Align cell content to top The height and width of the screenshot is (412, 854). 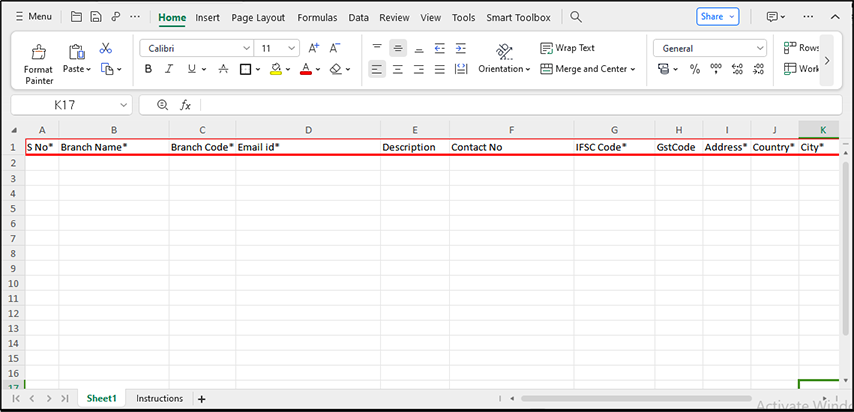click(x=377, y=48)
